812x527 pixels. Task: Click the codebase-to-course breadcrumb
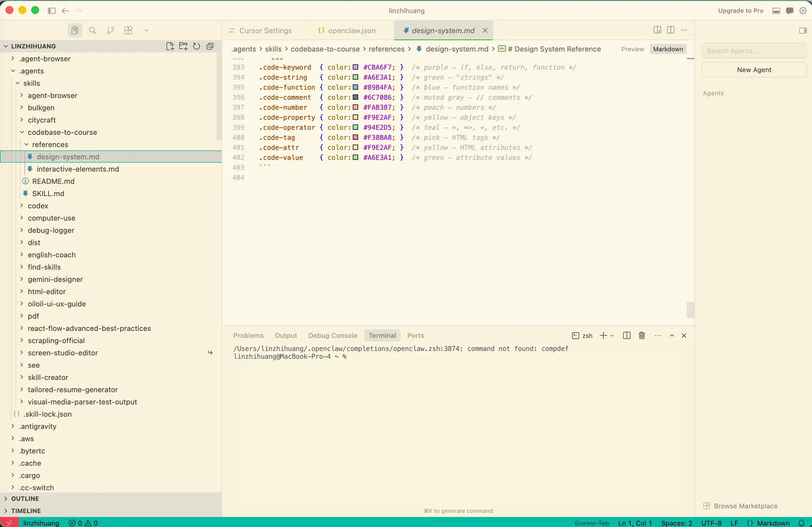click(x=325, y=49)
